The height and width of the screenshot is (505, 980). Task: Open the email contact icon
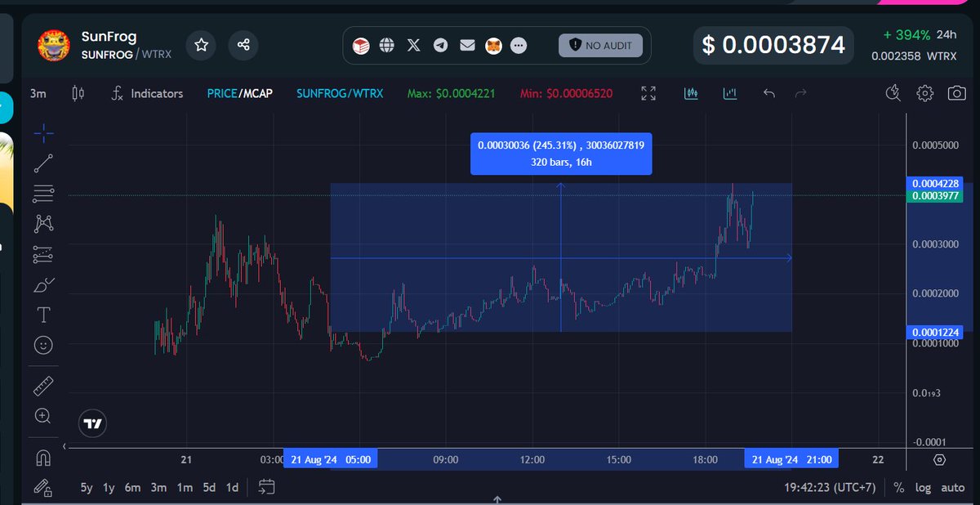click(467, 46)
